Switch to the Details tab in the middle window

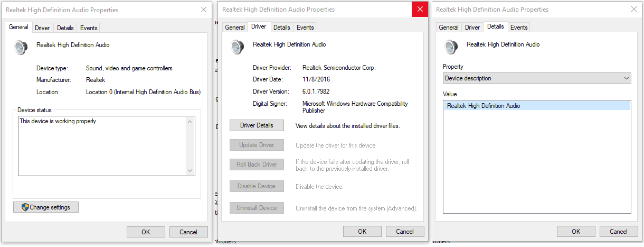click(x=282, y=28)
